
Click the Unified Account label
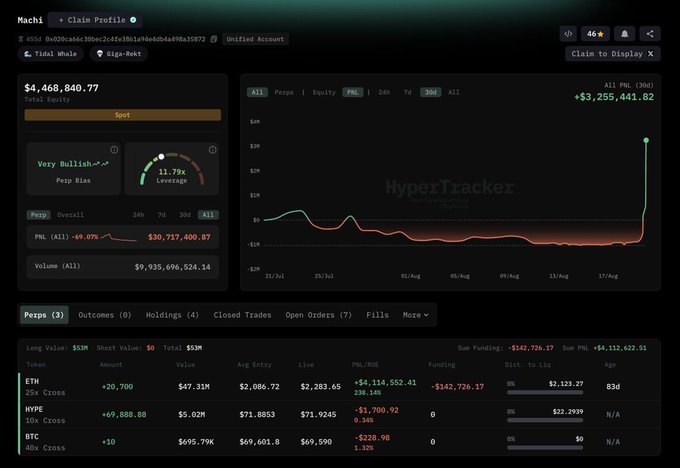(x=255, y=39)
